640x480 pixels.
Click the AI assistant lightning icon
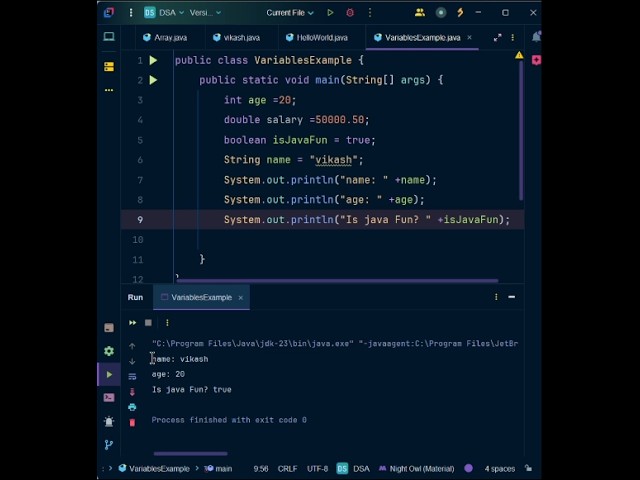coord(460,13)
